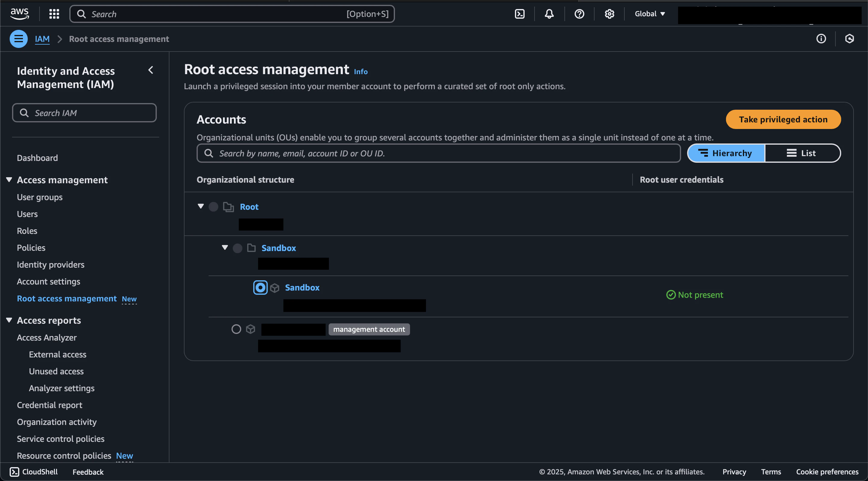This screenshot has height=481, width=868.
Task: Click the Sandbox account cube icon
Action: tap(275, 288)
